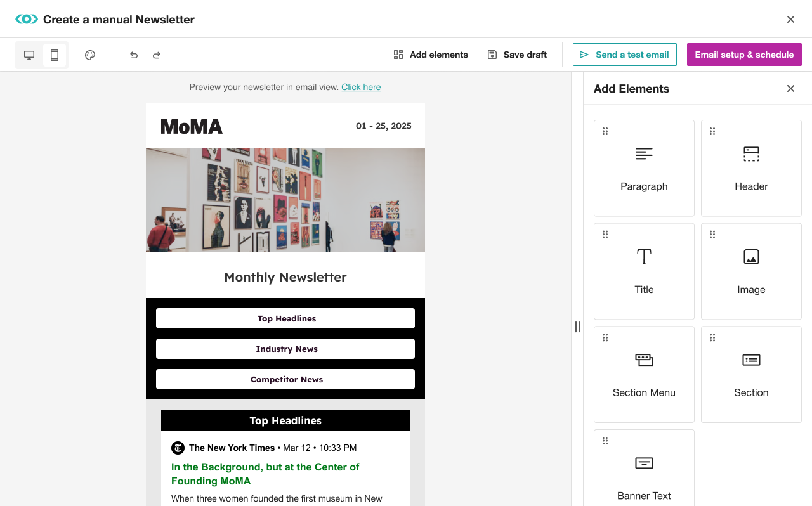Toggle between desktop and mobile views
Screen dimensions: 812x506
tap(41, 55)
